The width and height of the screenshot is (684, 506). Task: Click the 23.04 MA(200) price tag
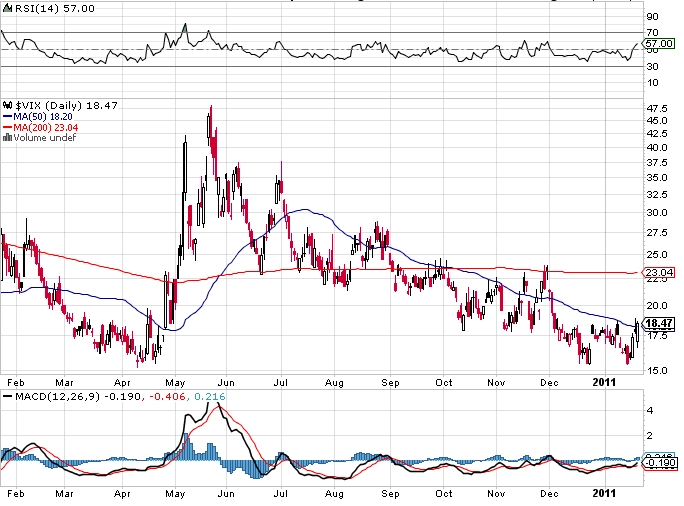coord(659,273)
